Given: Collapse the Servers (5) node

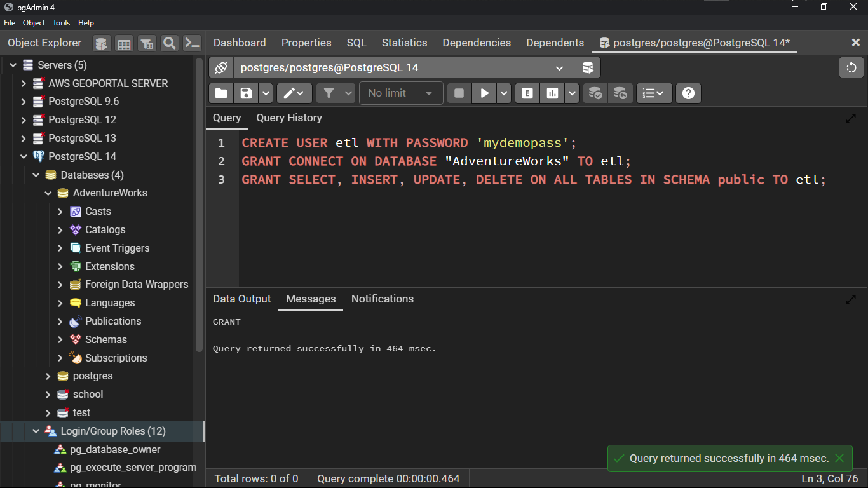Looking at the screenshot, I should click(x=13, y=65).
